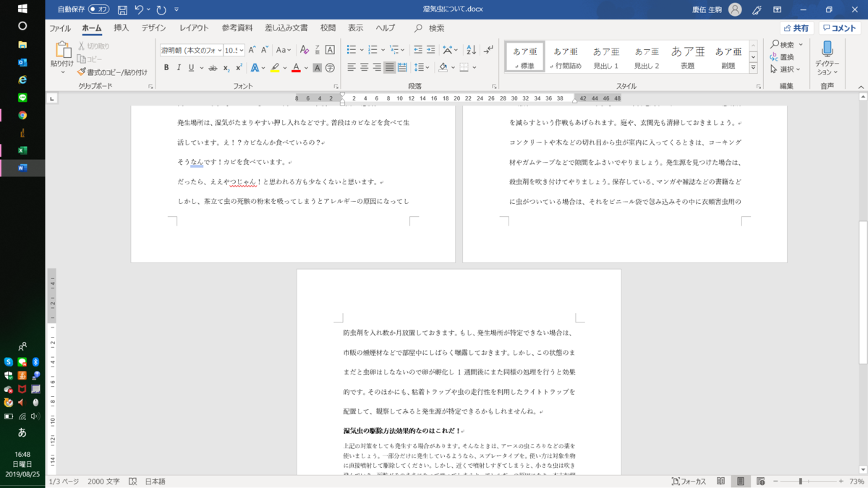Screen dimensions: 868x488
Task: Open the font name dropdown
Action: [219, 50]
